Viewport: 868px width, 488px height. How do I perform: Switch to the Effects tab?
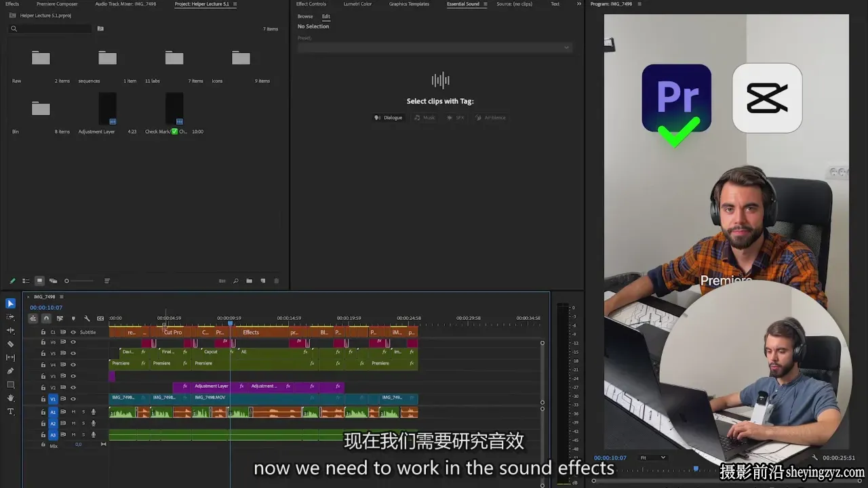click(12, 4)
